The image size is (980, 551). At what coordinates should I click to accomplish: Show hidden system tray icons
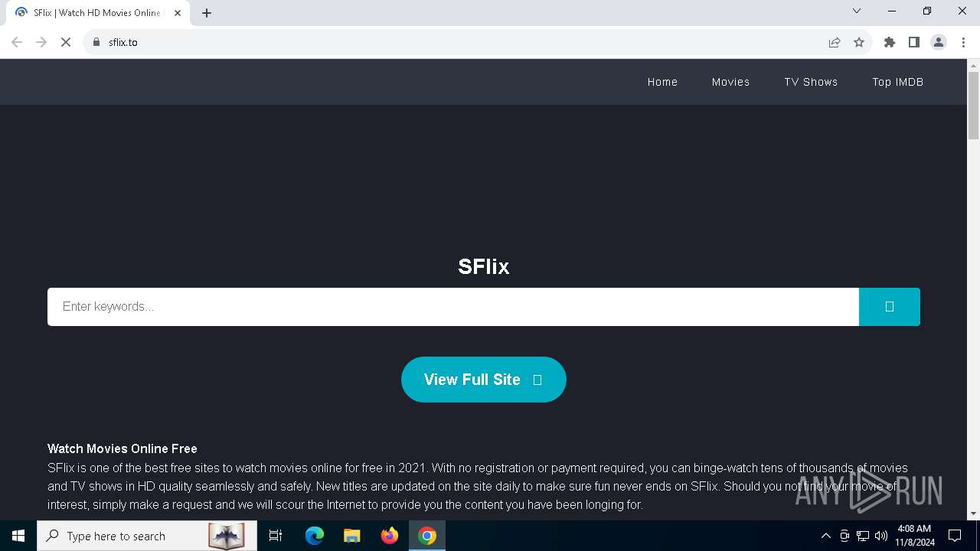pyautogui.click(x=825, y=536)
